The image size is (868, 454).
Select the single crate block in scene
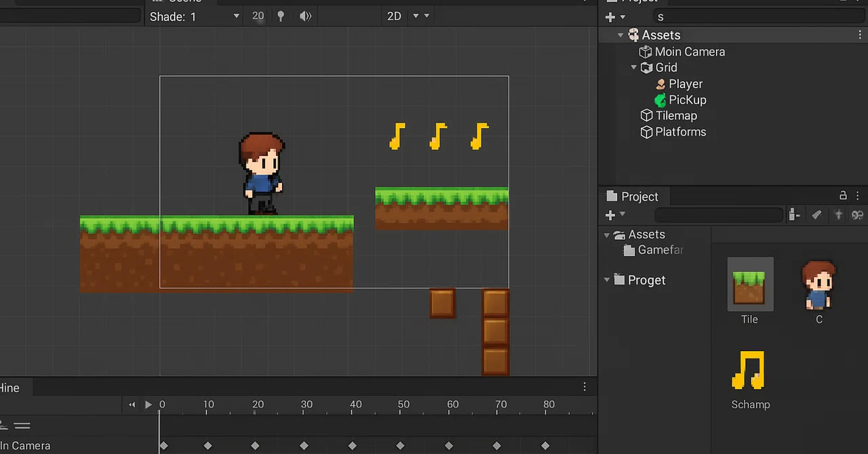(x=443, y=303)
